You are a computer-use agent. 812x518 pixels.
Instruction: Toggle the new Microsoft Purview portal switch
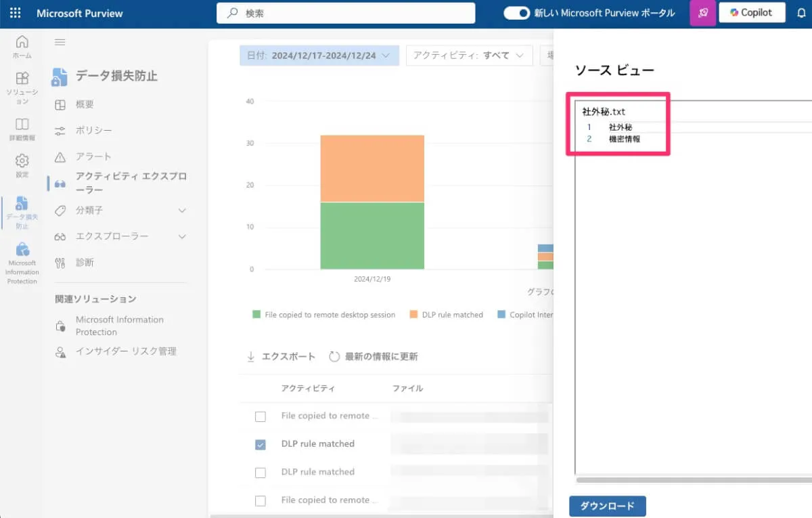point(516,13)
